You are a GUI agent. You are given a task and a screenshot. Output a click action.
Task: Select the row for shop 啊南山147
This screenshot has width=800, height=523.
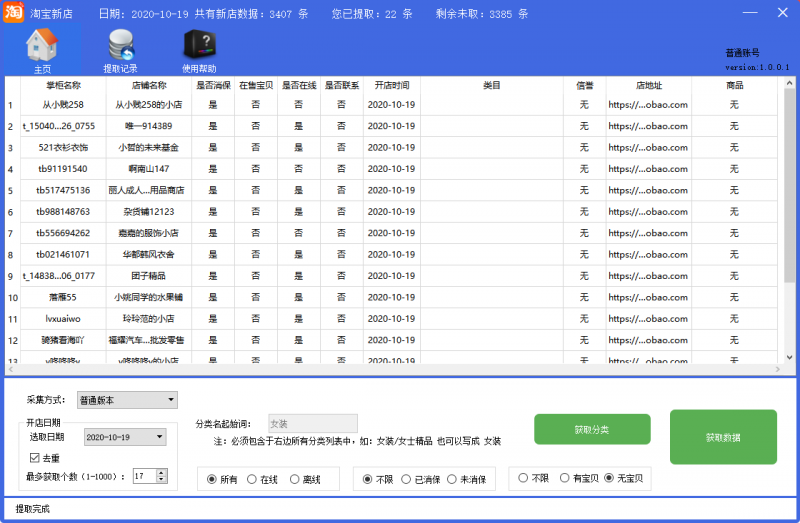(149, 168)
